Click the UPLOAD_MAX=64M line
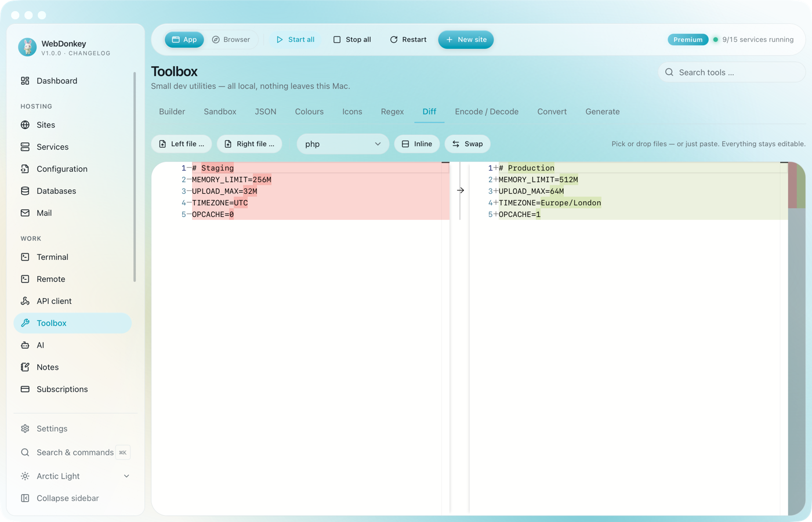Screen dimensions: 812x522 click(x=531, y=191)
